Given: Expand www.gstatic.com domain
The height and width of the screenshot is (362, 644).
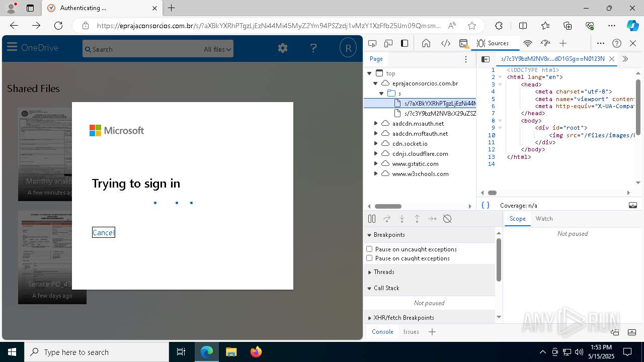Looking at the screenshot, I should click(x=375, y=164).
